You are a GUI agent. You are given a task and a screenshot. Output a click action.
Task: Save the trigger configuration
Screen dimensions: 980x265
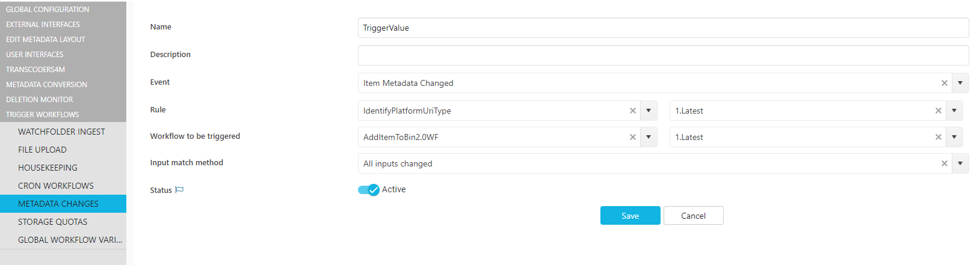(x=630, y=216)
